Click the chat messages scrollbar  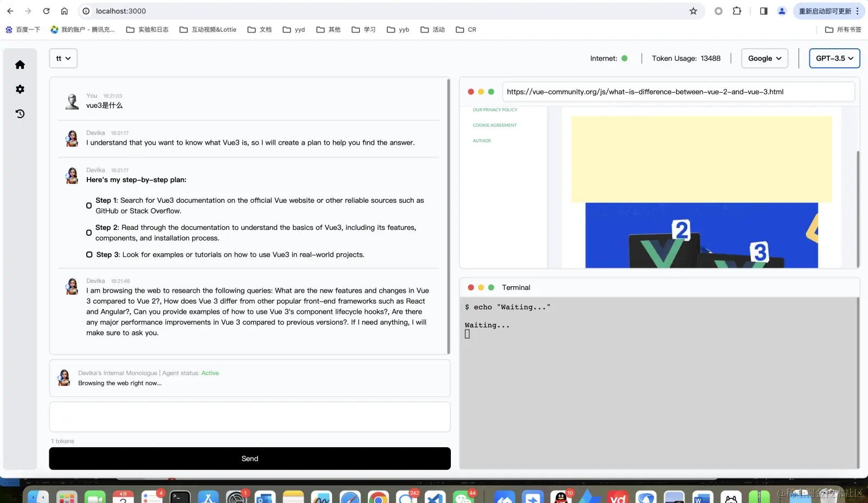click(x=449, y=216)
